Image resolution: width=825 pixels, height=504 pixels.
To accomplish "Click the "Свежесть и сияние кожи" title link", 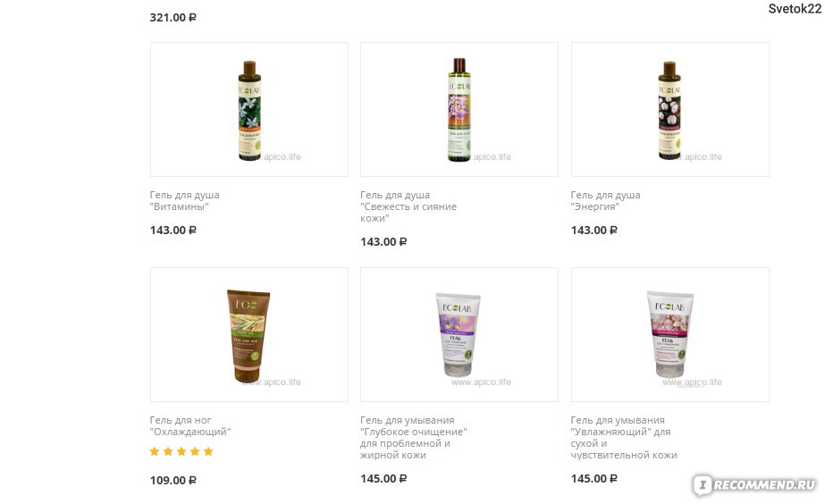I will pyautogui.click(x=408, y=206).
